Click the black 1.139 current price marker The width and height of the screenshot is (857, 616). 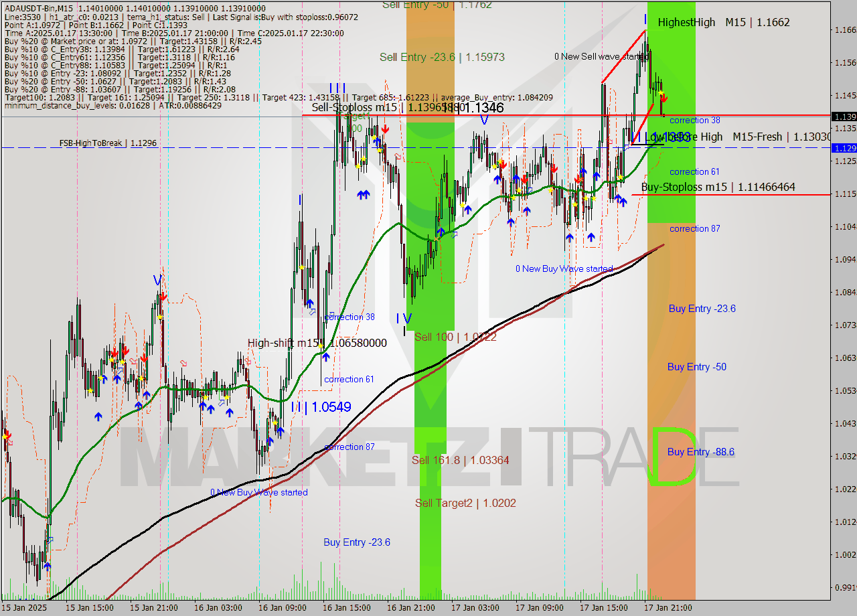click(844, 117)
